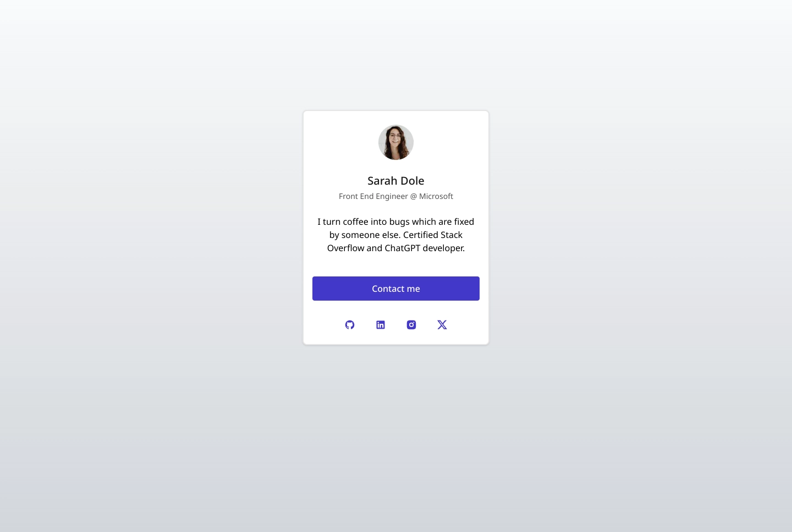Image resolution: width=792 pixels, height=532 pixels.
Task: Click the word 'developer.' in the bio
Action: click(x=444, y=248)
